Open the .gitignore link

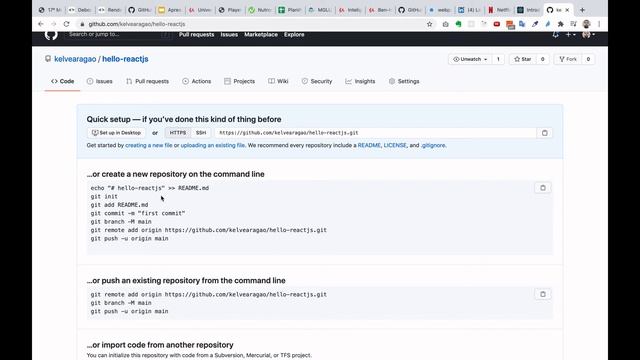coord(433,145)
